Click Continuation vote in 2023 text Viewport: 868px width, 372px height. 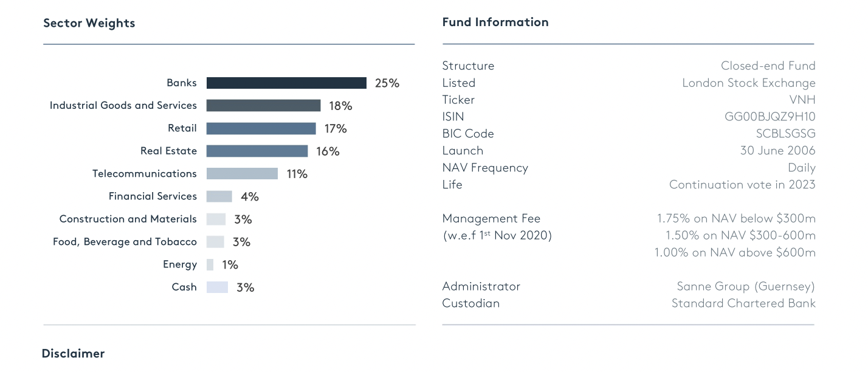click(742, 185)
